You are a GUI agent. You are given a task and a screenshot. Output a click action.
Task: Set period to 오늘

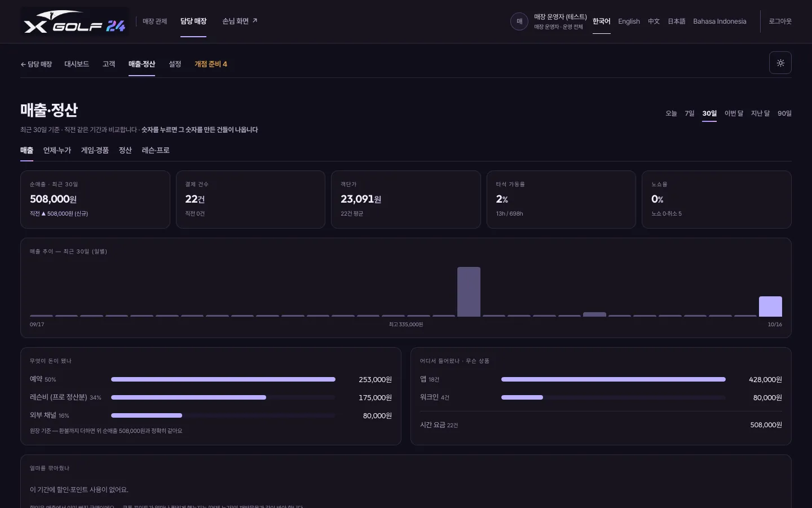pos(671,113)
